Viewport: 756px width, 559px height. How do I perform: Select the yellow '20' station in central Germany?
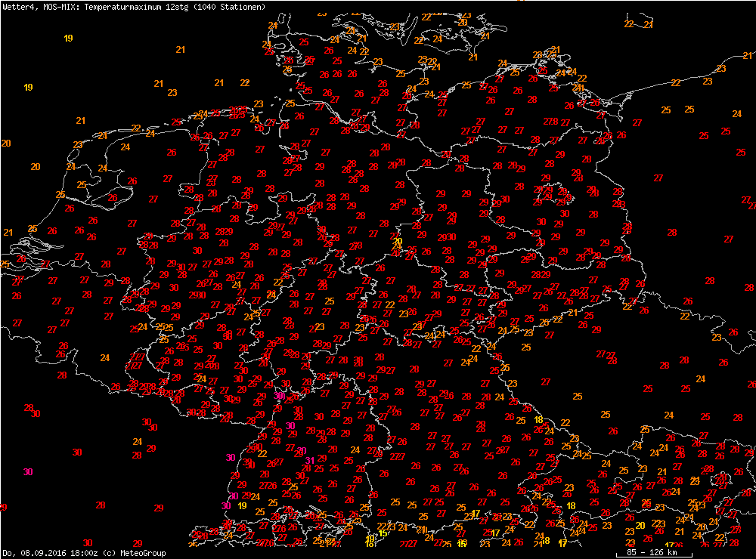coord(398,241)
